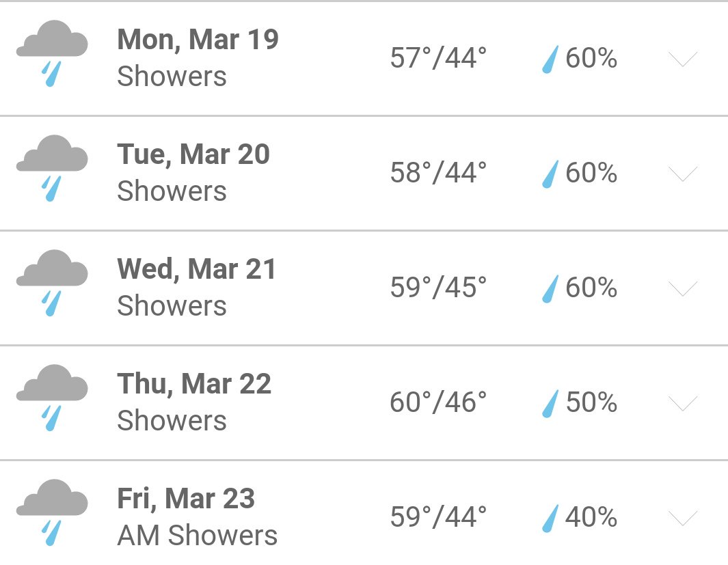Image resolution: width=728 pixels, height=565 pixels.
Task: Tap the raindrop icon beside 40% on Friday
Action: 550,518
